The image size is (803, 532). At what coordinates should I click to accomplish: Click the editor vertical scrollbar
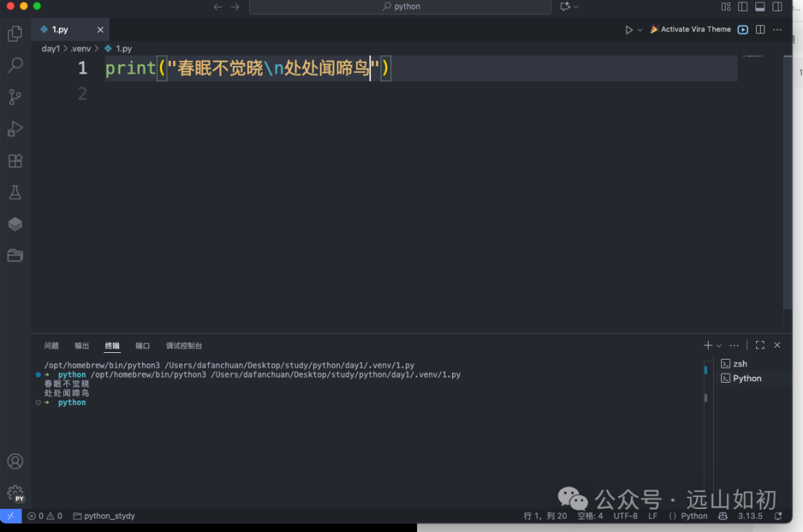click(787, 182)
